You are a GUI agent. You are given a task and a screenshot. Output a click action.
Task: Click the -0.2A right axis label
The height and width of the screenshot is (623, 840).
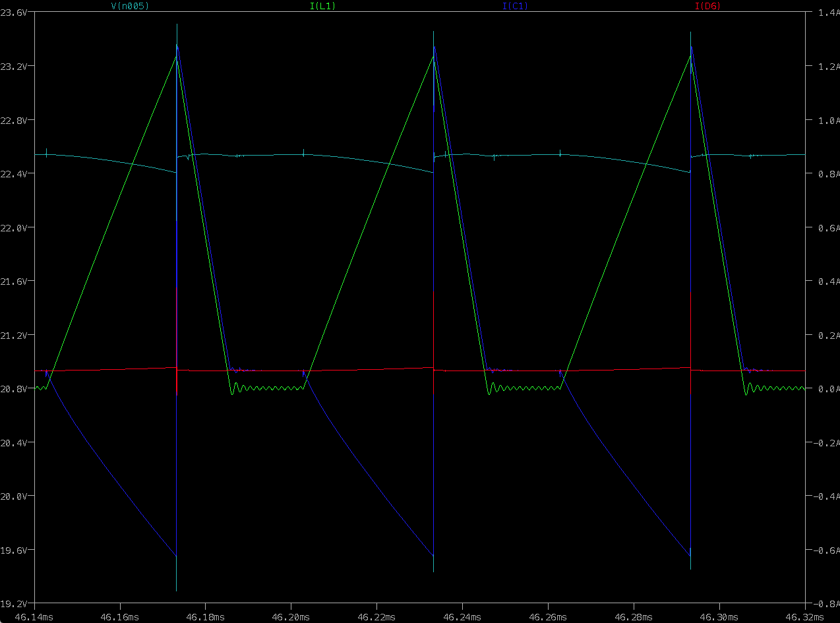[x=826, y=442]
